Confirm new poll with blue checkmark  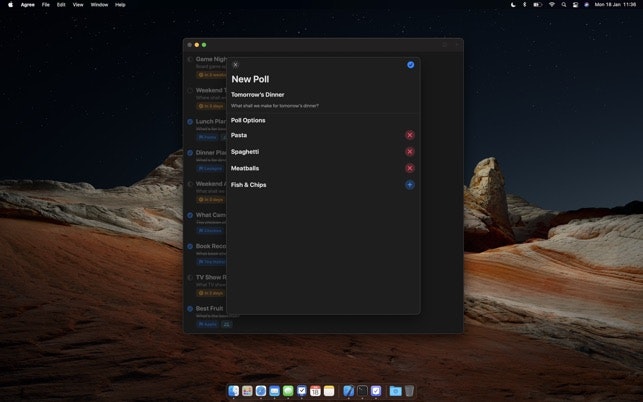410,65
